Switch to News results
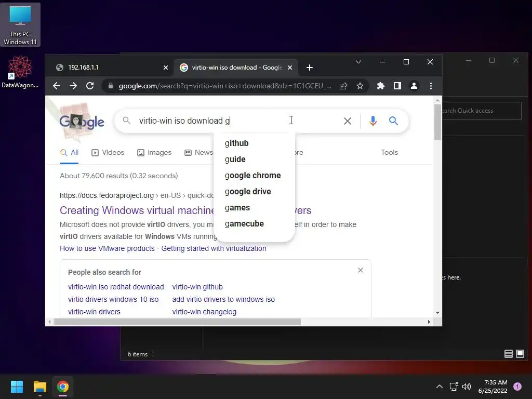This screenshot has width=532, height=399. coord(199,153)
